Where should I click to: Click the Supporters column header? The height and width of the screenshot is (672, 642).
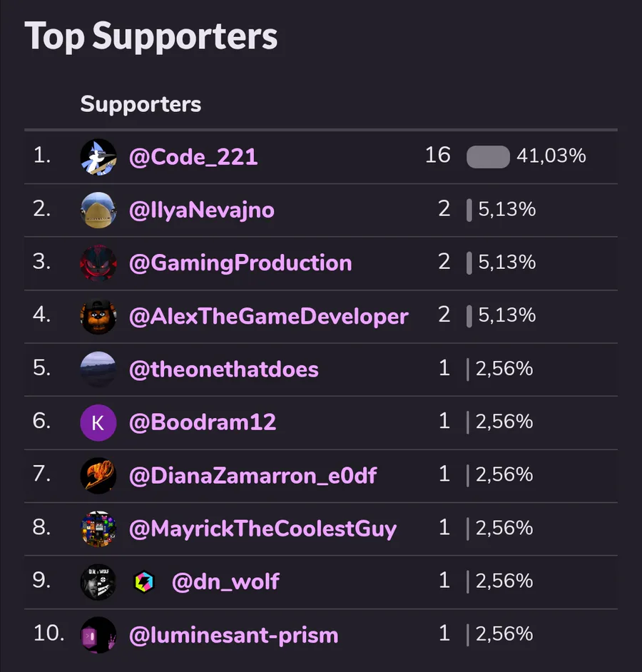coord(141,104)
